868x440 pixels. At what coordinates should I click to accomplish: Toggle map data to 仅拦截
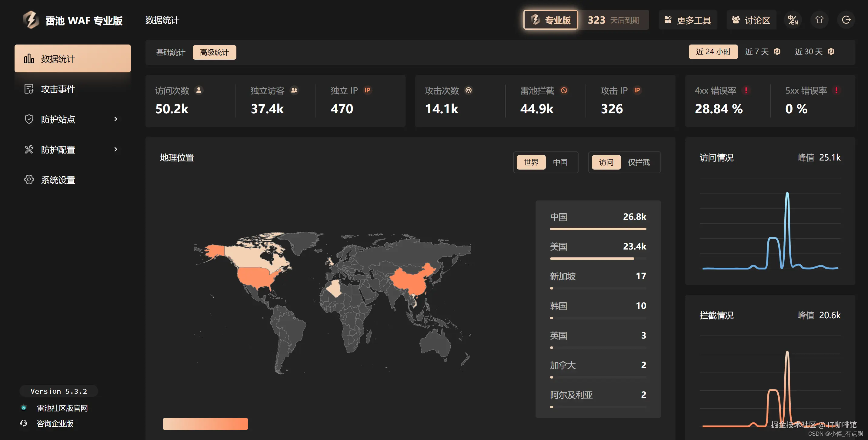point(639,162)
